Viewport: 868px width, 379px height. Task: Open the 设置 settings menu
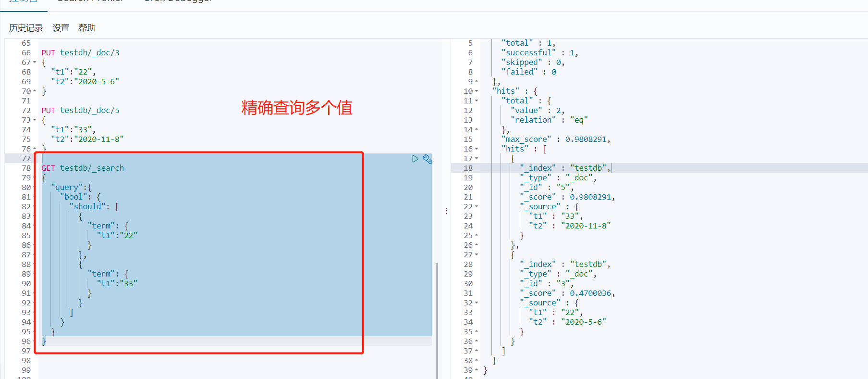coord(61,28)
